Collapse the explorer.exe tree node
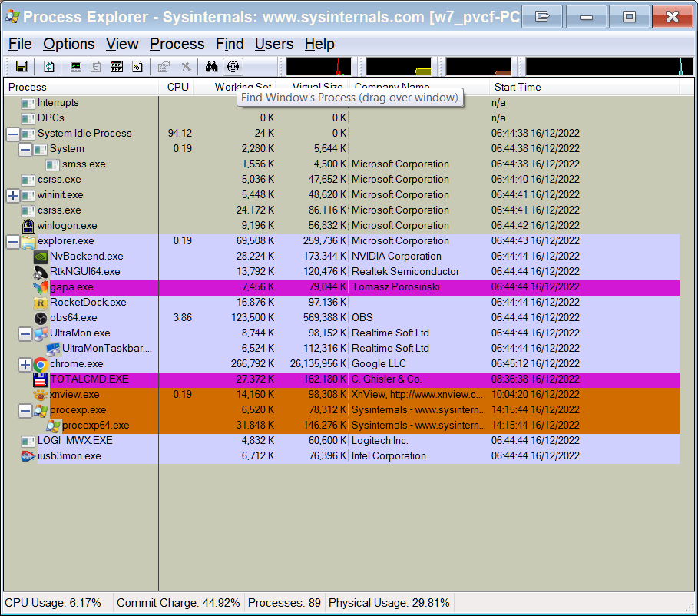Image resolution: width=698 pixels, height=616 pixels. coord(13,241)
